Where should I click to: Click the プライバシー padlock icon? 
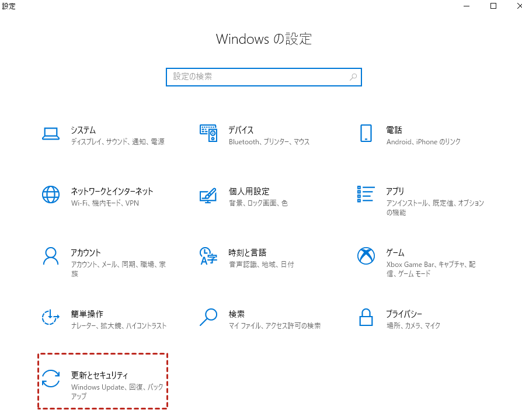[366, 317]
